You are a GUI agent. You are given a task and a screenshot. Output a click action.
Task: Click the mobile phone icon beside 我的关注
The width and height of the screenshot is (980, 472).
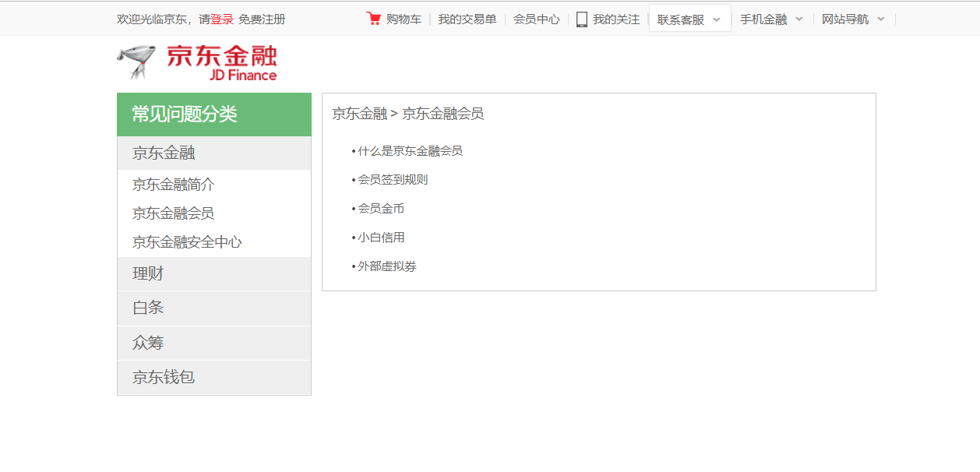click(582, 19)
